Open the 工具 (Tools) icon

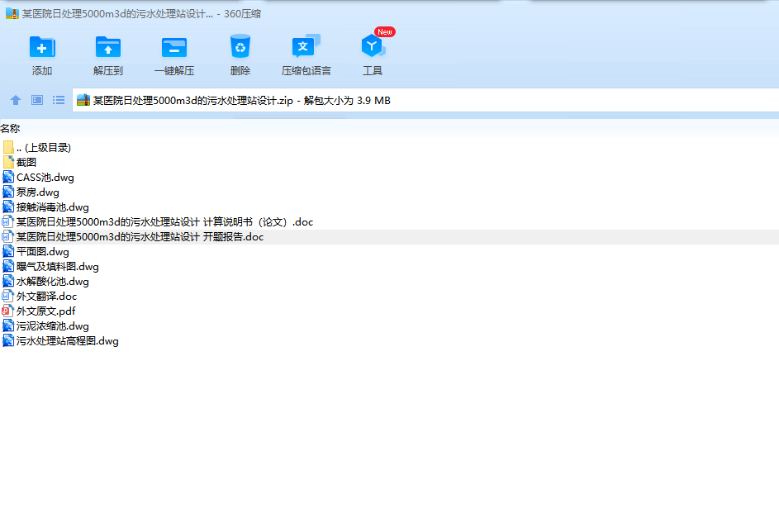point(373,46)
